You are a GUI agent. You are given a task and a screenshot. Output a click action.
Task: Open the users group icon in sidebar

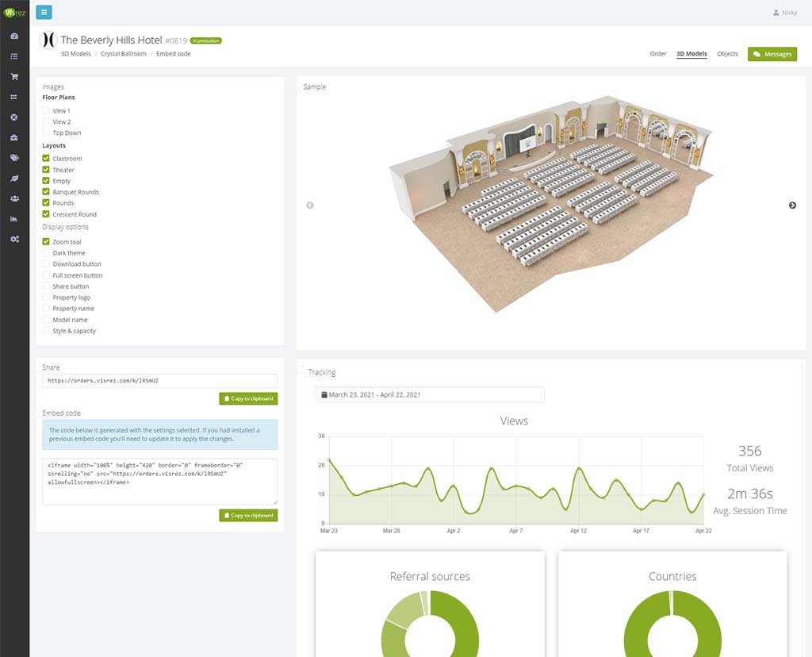(14, 198)
